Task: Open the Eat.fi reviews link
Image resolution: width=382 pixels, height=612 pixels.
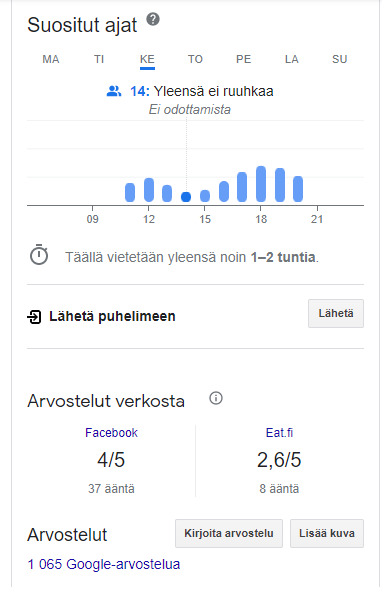Action: 279,432
